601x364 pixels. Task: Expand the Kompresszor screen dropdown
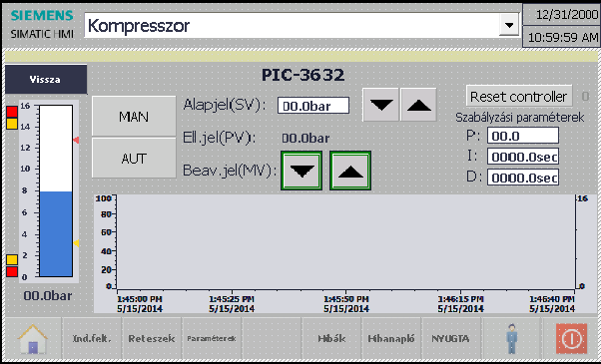point(509,26)
